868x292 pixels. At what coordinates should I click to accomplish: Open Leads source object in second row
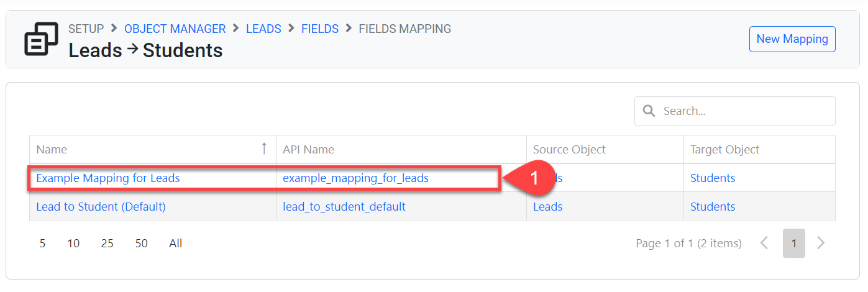[547, 207]
